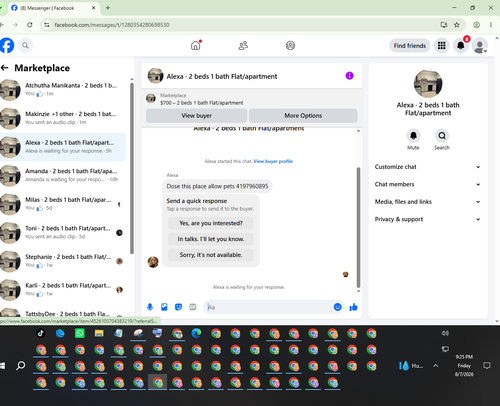The width and height of the screenshot is (500, 406).
Task: Open a new browser tab
Action: tap(108, 8)
